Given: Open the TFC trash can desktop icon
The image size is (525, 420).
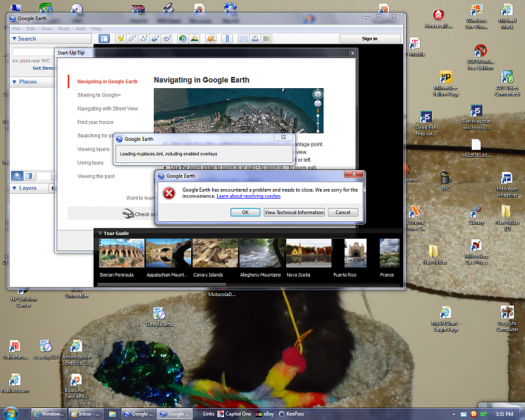Looking at the screenshot, I should point(445,181).
